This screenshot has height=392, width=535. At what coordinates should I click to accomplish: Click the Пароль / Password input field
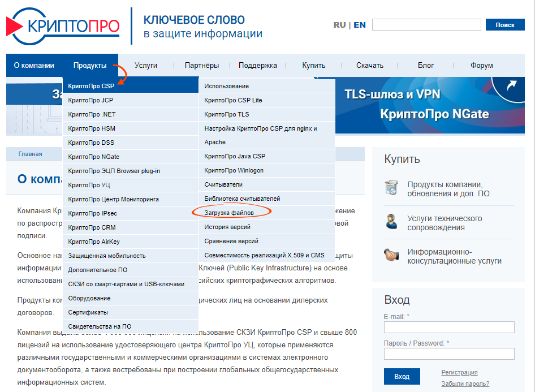pos(449,354)
